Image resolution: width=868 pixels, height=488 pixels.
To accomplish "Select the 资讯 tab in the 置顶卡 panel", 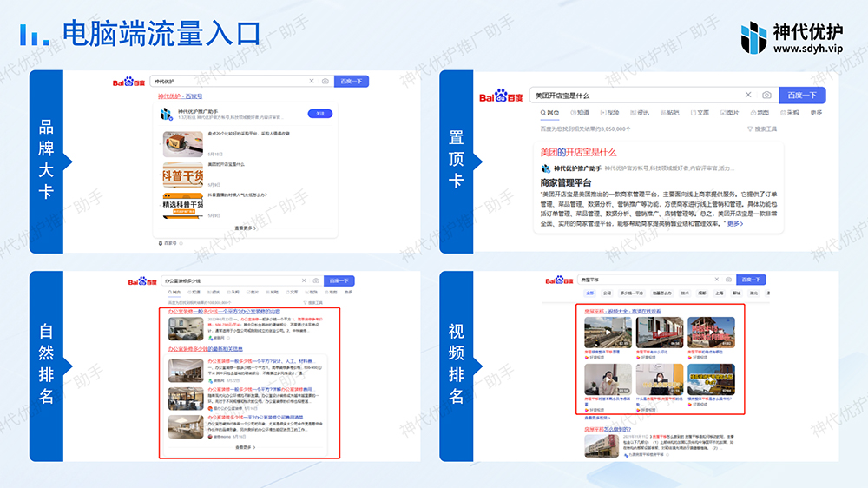I will 640,113.
